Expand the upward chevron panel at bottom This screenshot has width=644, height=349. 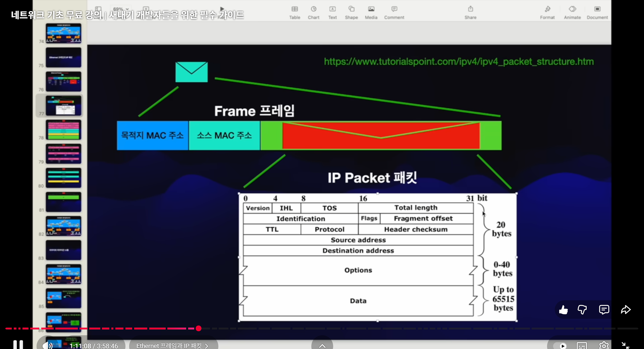(x=322, y=346)
